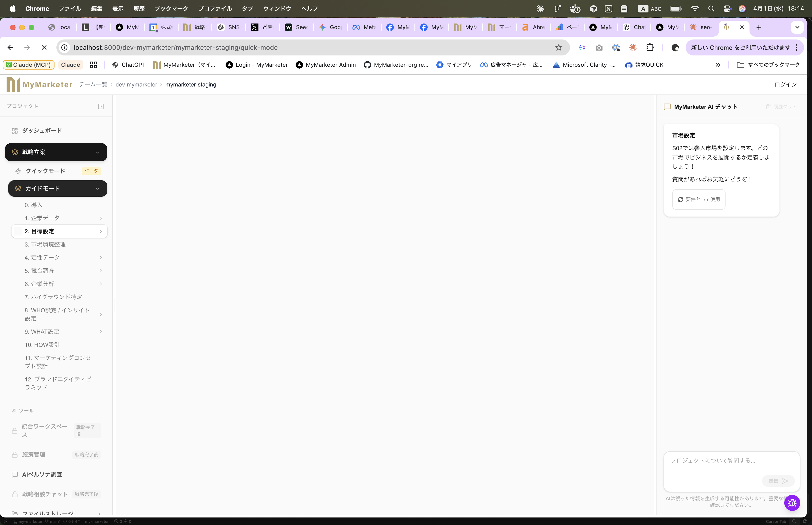This screenshot has height=525, width=812.
Task: Open macOS Control Center icon
Action: point(727,8)
